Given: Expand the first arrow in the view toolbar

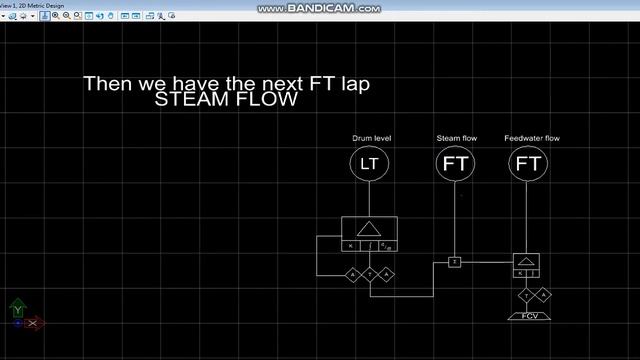Looking at the screenshot, I should tap(2, 16).
